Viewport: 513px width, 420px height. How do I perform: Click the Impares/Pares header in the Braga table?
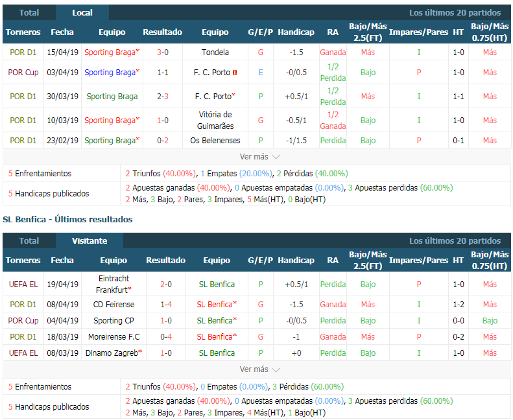418,32
